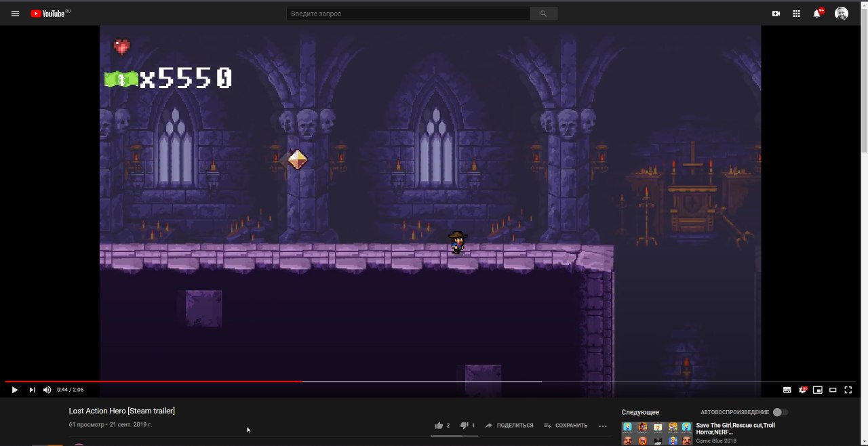The width and height of the screenshot is (868, 446).
Task: Open the more actions three-dot menu
Action: (x=603, y=426)
